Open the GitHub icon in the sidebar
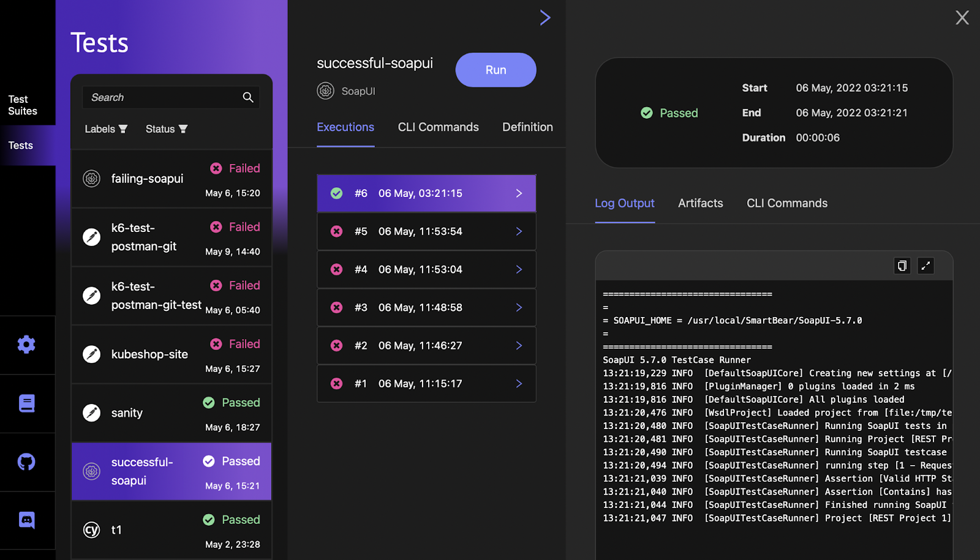The image size is (980, 560). (x=26, y=461)
